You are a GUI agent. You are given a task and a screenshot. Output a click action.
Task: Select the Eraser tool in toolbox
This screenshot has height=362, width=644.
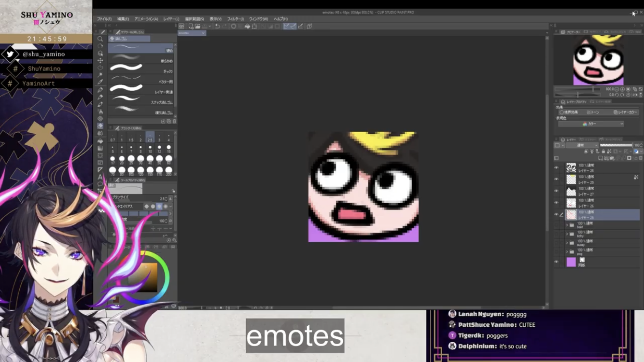point(100,126)
